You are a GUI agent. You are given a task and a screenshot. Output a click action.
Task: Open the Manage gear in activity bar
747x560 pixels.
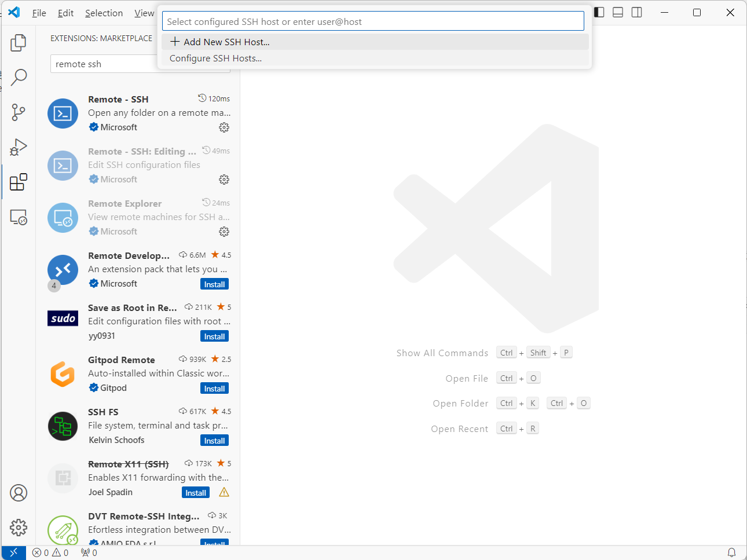(19, 528)
